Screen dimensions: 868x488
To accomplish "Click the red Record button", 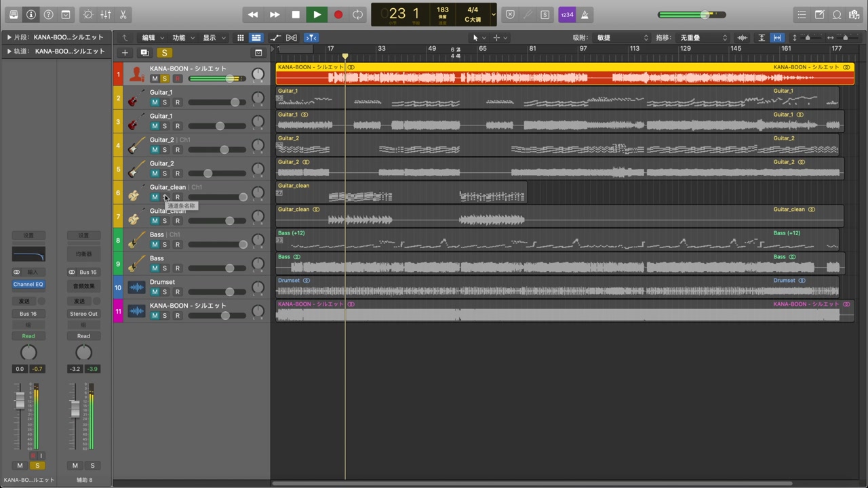I will [338, 14].
